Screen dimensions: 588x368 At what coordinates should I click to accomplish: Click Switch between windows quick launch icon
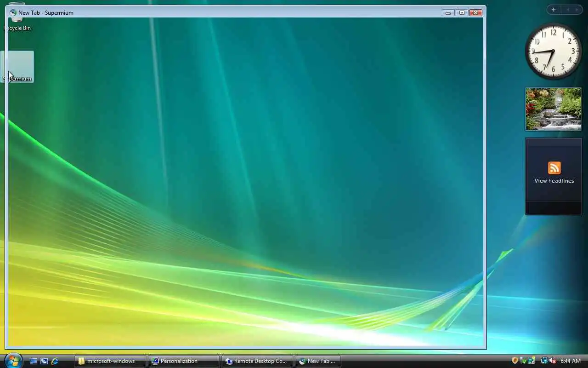click(44, 361)
